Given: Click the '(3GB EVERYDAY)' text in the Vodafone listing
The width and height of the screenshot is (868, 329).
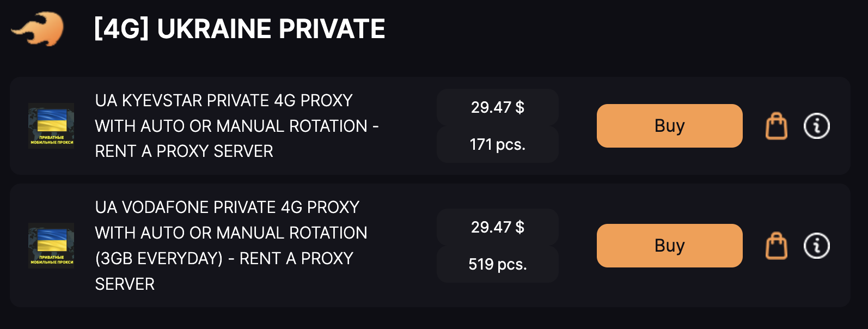Looking at the screenshot, I should click(159, 258).
